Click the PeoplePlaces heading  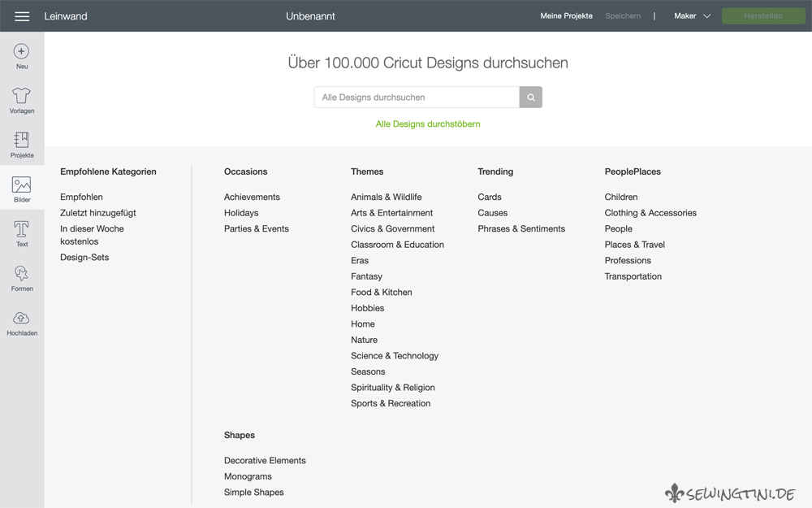(633, 172)
